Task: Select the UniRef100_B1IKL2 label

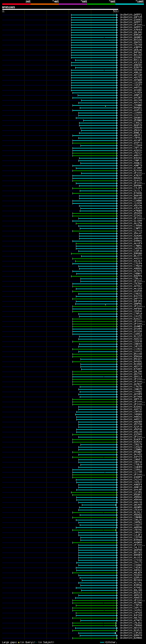Action: (x=131, y=512)
